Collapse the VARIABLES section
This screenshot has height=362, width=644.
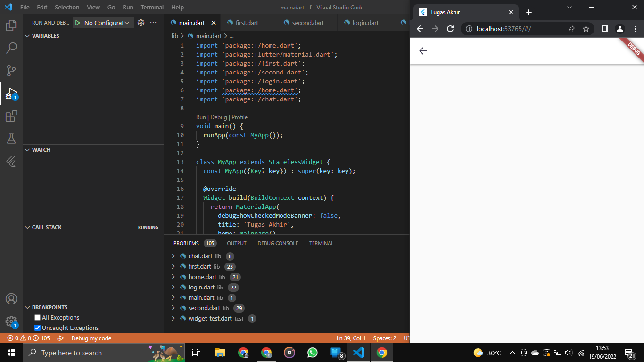[93, 36]
